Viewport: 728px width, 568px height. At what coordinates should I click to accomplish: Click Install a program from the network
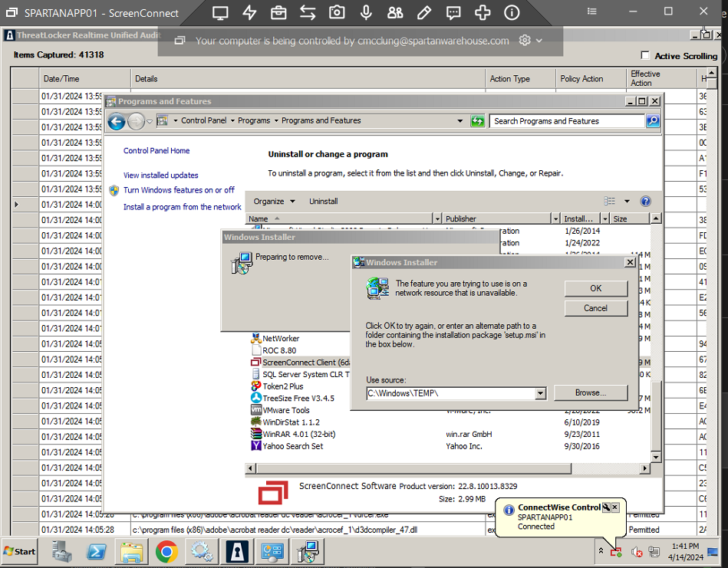click(x=182, y=206)
